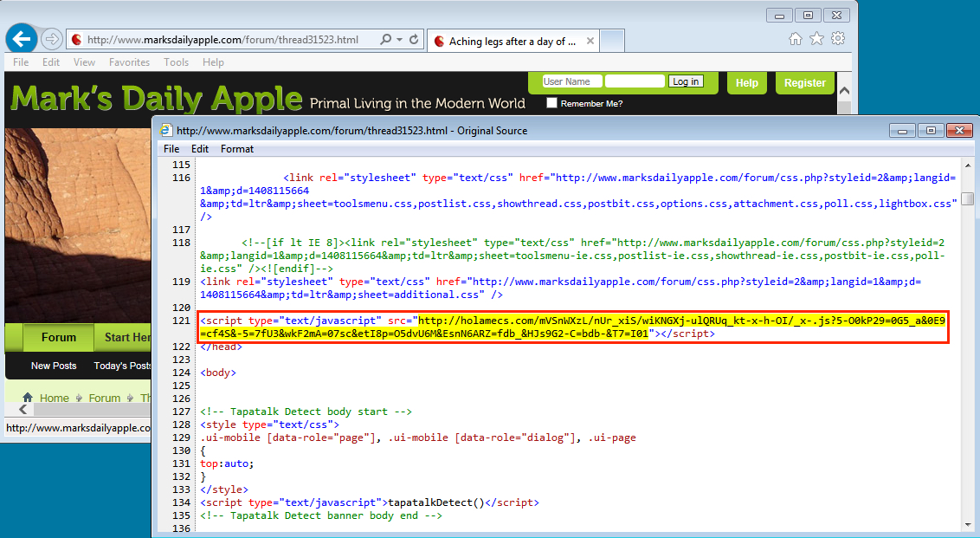Screen dimensions: 980x538
Task: Toggle the Remember Me checkbox
Action: (x=551, y=103)
